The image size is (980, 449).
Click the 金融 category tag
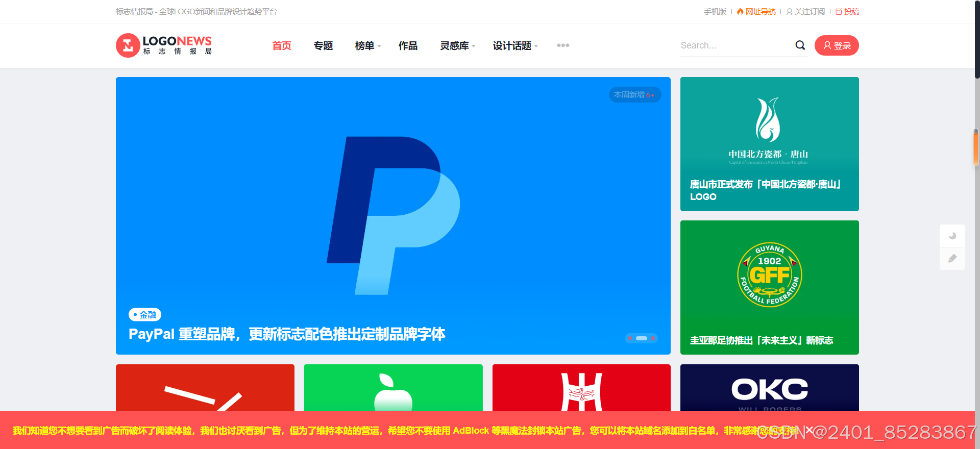pyautogui.click(x=145, y=315)
